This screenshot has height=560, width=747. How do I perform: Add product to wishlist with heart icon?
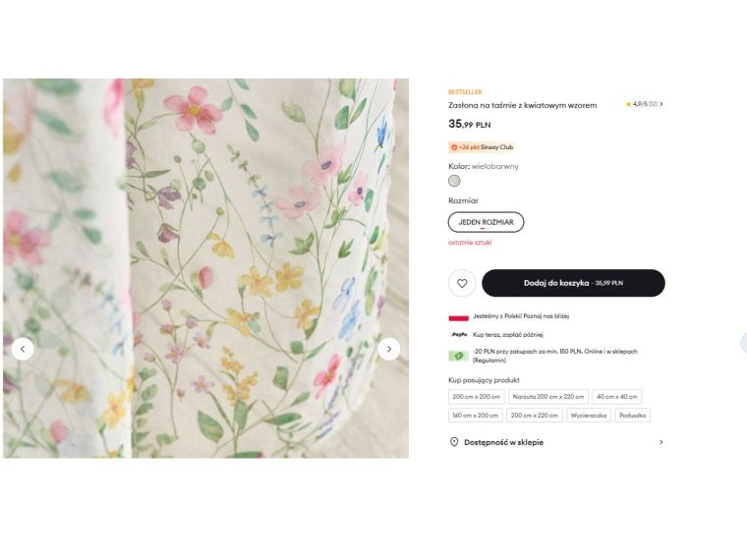pos(462,283)
